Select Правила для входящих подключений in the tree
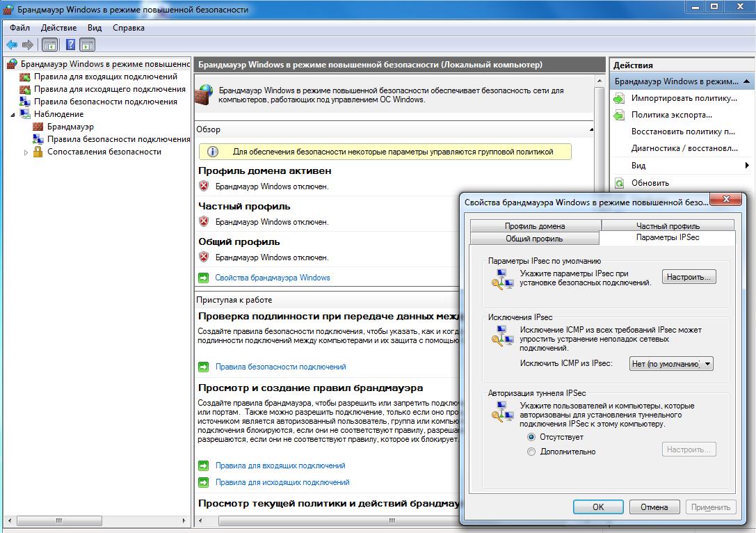Viewport: 756px width, 533px height. [106, 77]
